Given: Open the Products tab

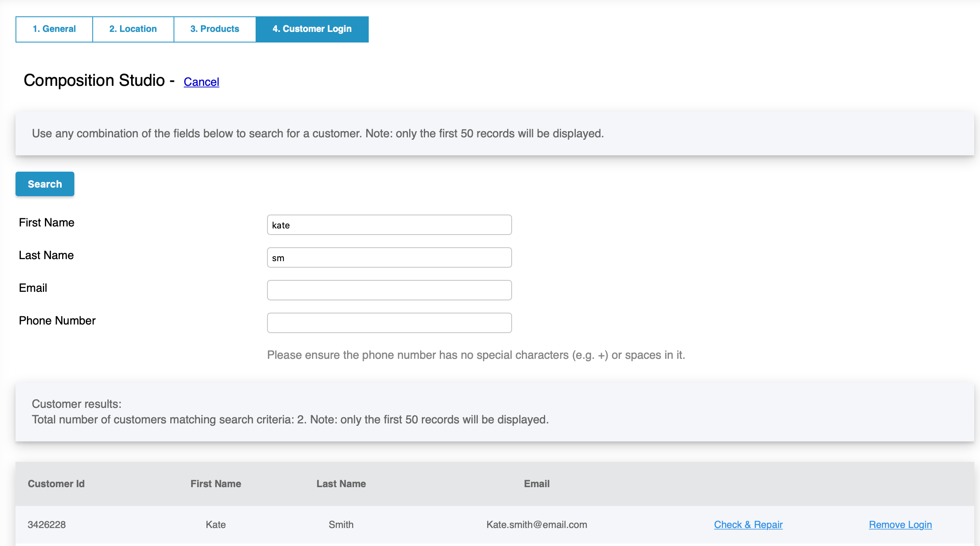Looking at the screenshot, I should [214, 29].
